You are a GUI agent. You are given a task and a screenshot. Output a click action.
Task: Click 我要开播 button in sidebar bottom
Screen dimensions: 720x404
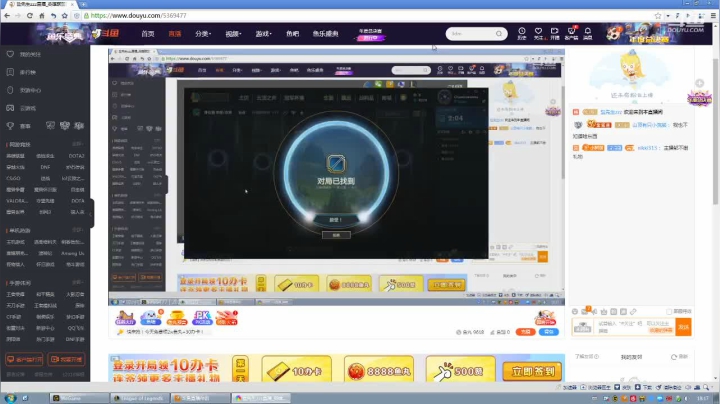coord(66,359)
